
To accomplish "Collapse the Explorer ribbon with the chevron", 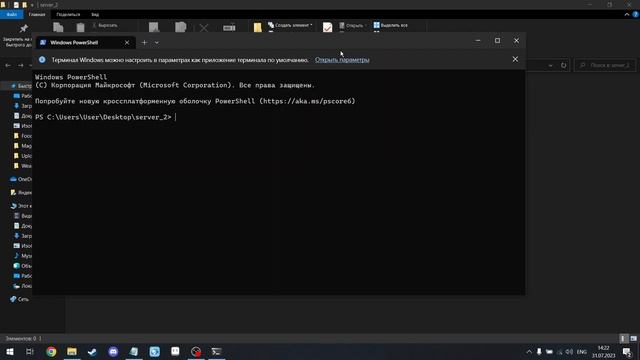I will tap(627, 14).
